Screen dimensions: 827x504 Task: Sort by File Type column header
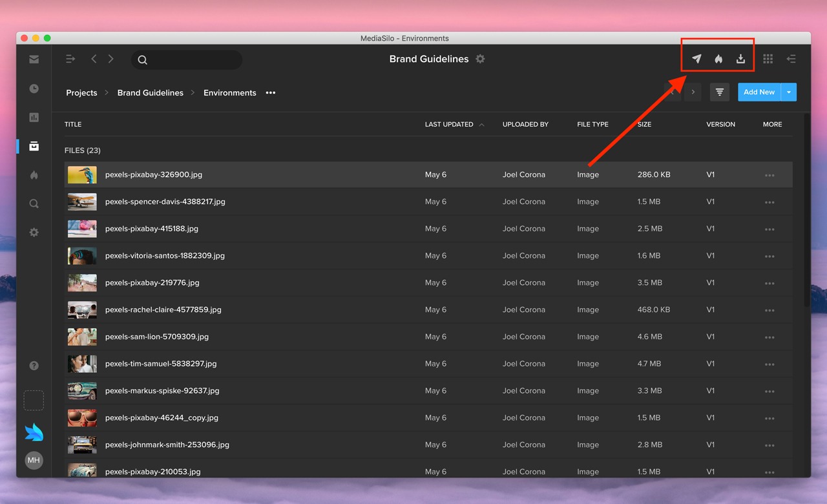point(592,124)
